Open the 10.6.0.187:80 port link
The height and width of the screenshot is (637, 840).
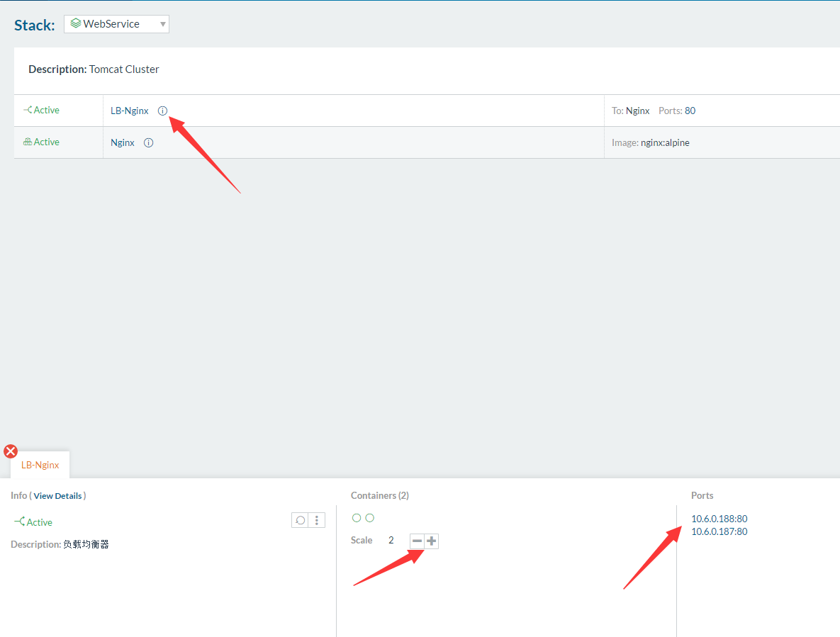[x=719, y=531]
